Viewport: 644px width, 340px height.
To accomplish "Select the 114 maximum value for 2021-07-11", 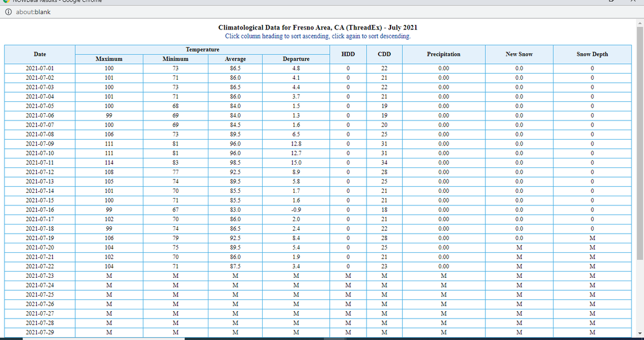I will click(108, 162).
